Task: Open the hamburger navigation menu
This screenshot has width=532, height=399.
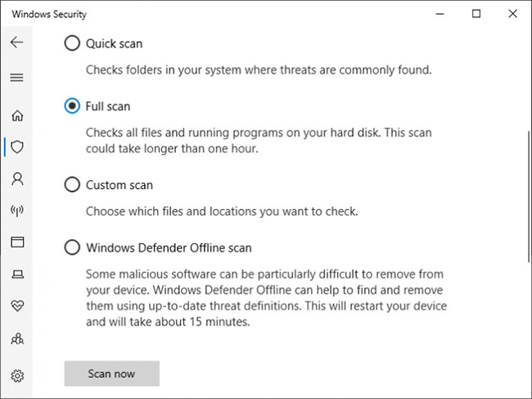Action: (16, 78)
